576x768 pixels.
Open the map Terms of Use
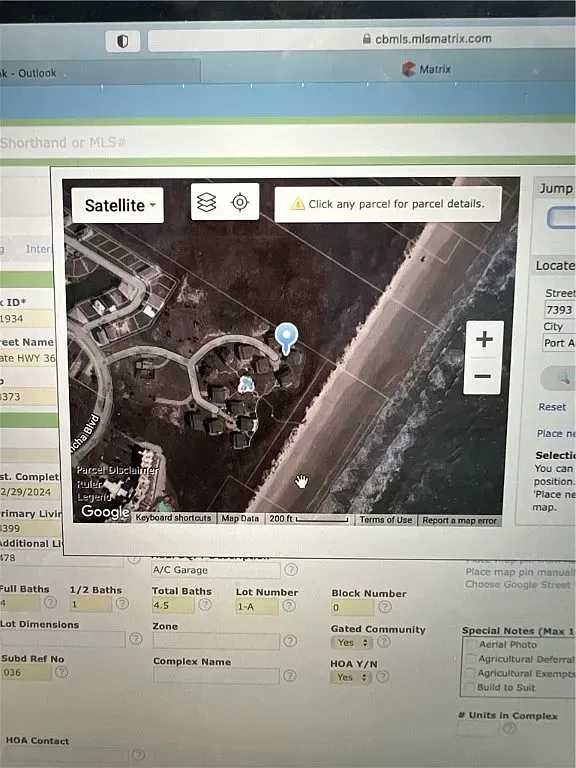point(385,520)
